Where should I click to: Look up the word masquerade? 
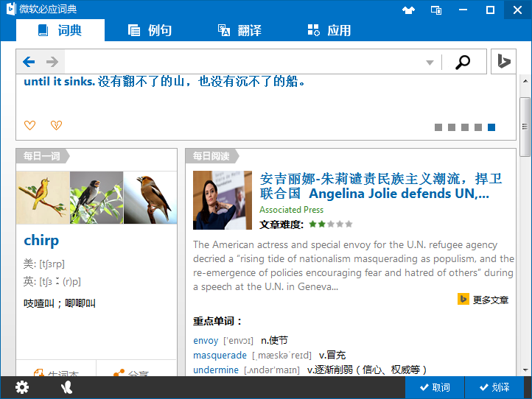pyautogui.click(x=220, y=356)
